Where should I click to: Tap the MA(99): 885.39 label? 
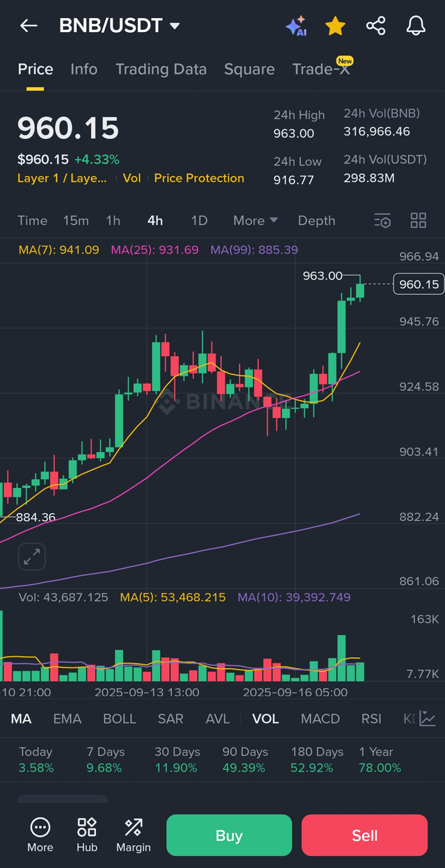click(x=254, y=250)
